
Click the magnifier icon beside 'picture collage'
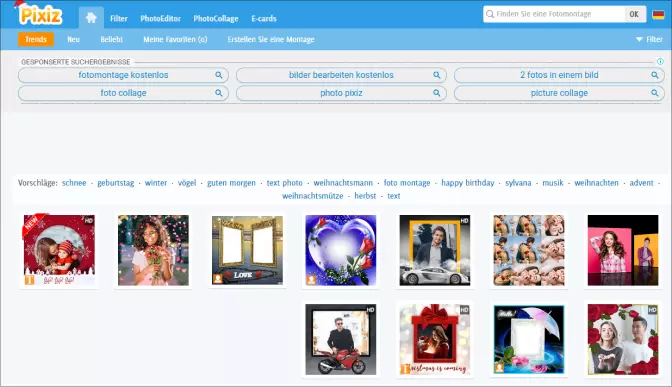point(654,93)
